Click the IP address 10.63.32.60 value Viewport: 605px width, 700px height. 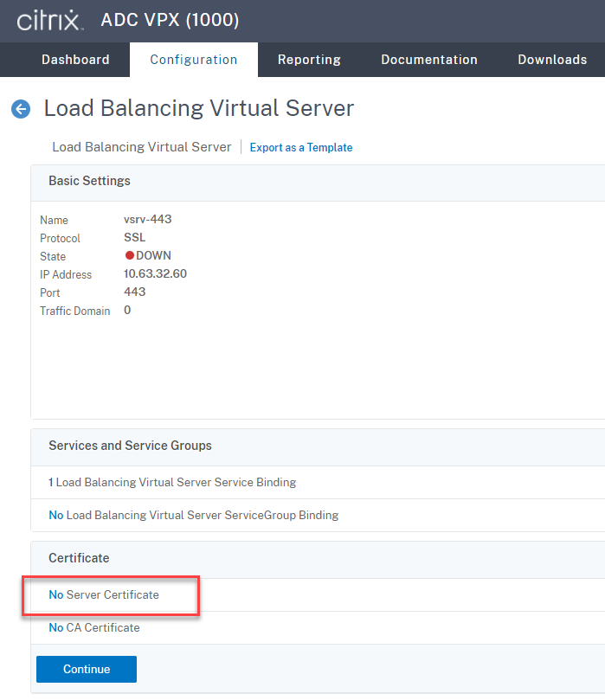coord(155,274)
